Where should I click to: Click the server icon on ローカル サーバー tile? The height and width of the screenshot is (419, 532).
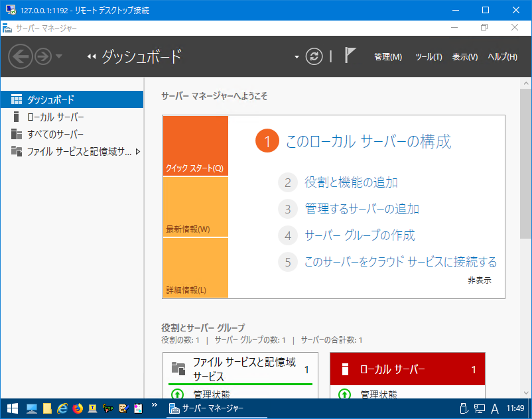pyautogui.click(x=345, y=369)
